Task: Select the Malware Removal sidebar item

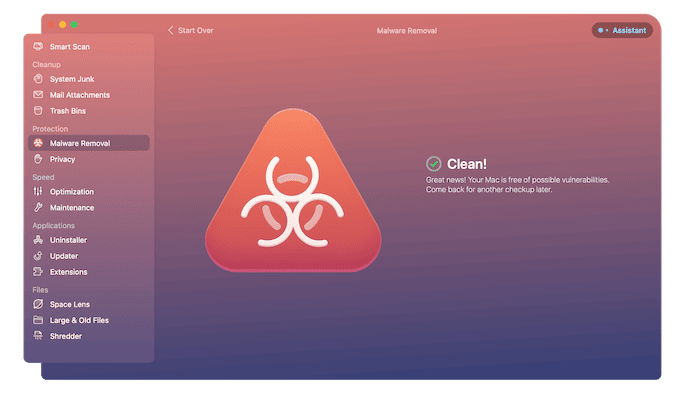Action: 89,143
